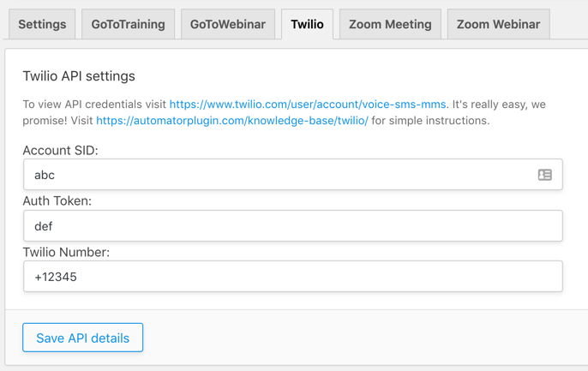
Task: Click the active Twilio tab
Action: coord(307,24)
